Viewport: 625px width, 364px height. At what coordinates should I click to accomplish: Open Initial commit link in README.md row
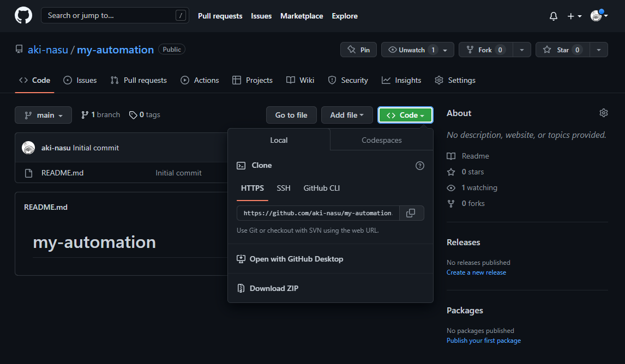pyautogui.click(x=178, y=173)
